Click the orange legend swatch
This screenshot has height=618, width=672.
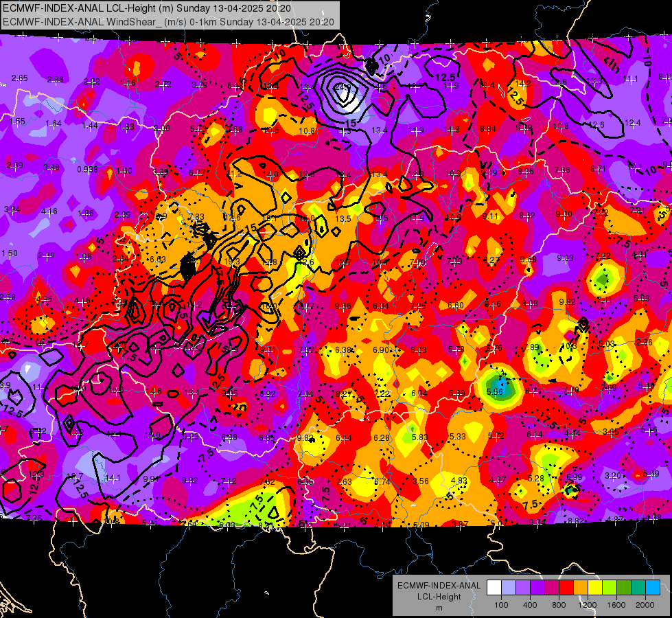(581, 588)
